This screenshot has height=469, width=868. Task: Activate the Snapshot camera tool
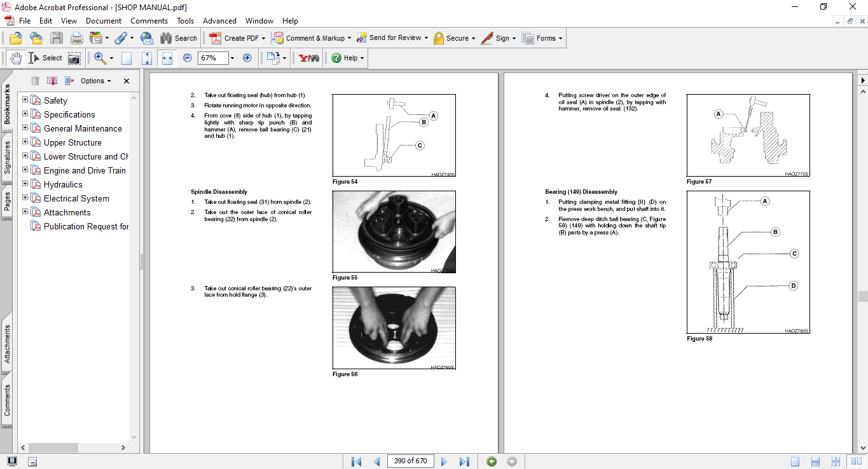(74, 58)
